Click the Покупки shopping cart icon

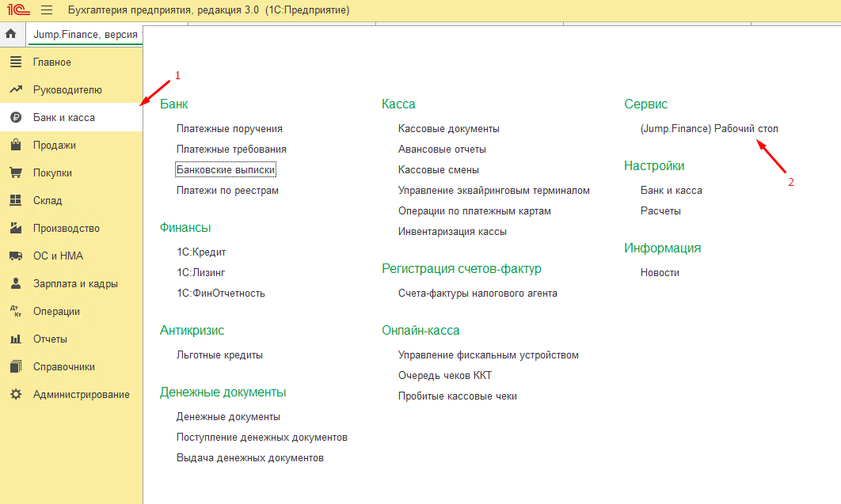(x=15, y=173)
